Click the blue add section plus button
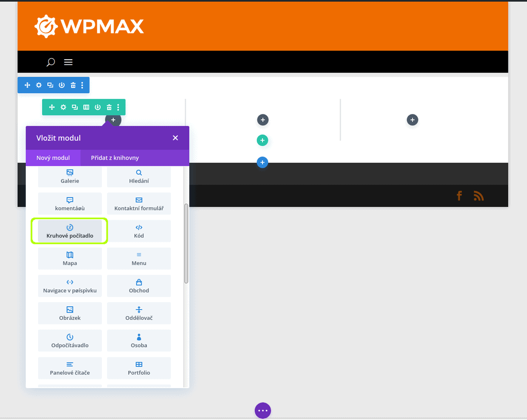The width and height of the screenshot is (527, 420). point(262,163)
